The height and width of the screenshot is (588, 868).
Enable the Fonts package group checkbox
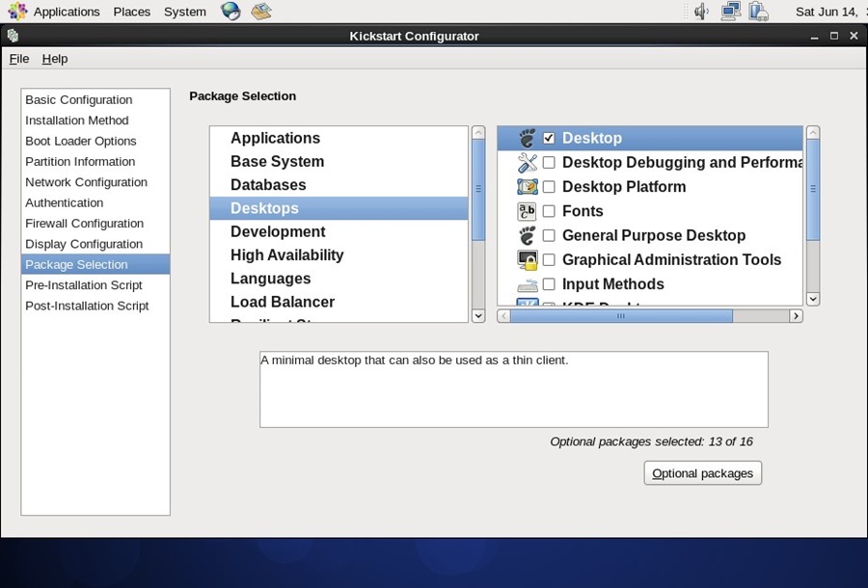[549, 211]
